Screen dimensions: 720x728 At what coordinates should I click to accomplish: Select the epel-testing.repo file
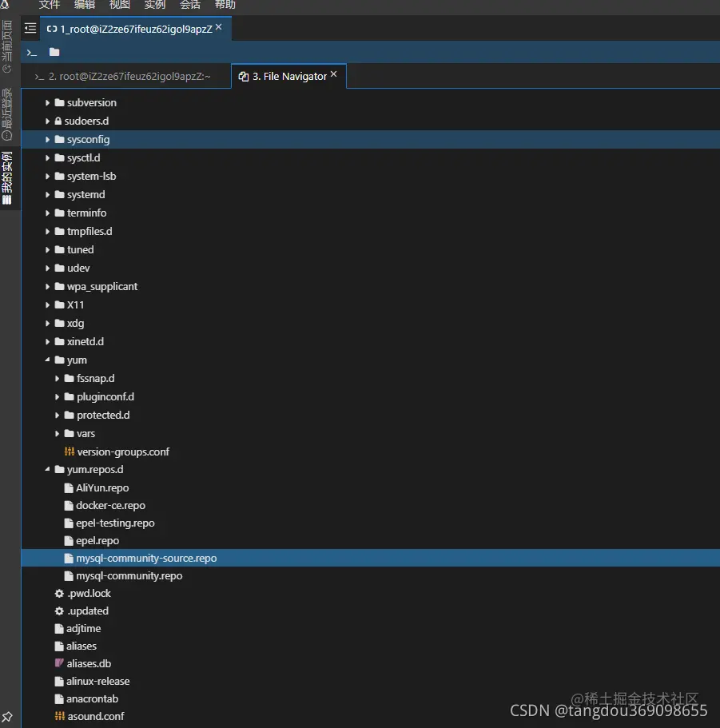pos(371,523)
